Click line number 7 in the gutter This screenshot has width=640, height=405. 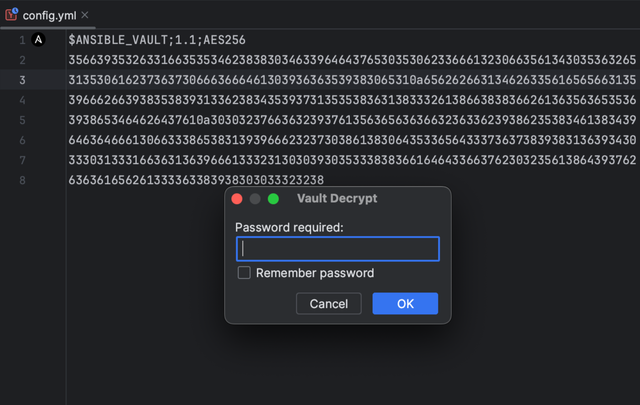click(21, 160)
